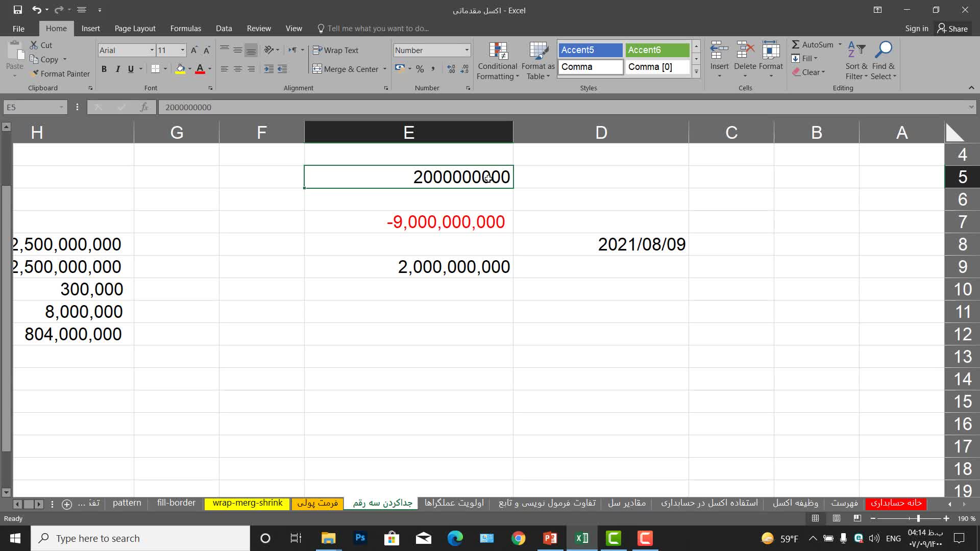Viewport: 980px width, 551px height.
Task: Toggle Bold formatting
Action: coord(104,69)
